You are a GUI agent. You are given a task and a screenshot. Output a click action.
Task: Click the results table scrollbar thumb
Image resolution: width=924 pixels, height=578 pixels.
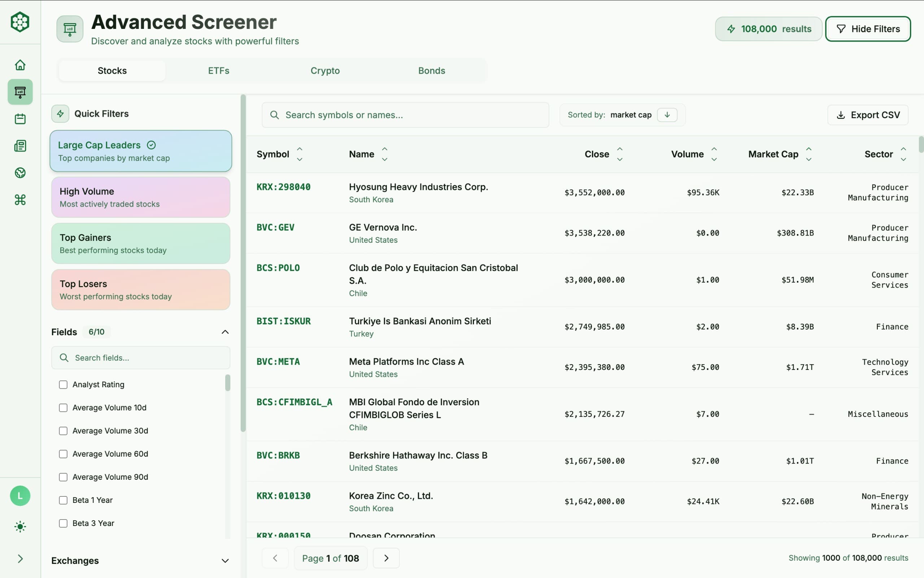(x=921, y=144)
